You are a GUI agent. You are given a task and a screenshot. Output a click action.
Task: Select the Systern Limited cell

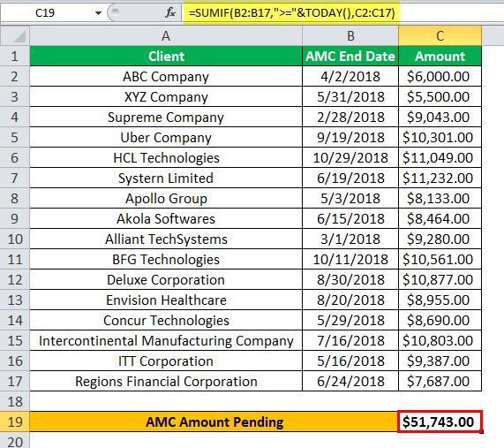click(x=166, y=178)
